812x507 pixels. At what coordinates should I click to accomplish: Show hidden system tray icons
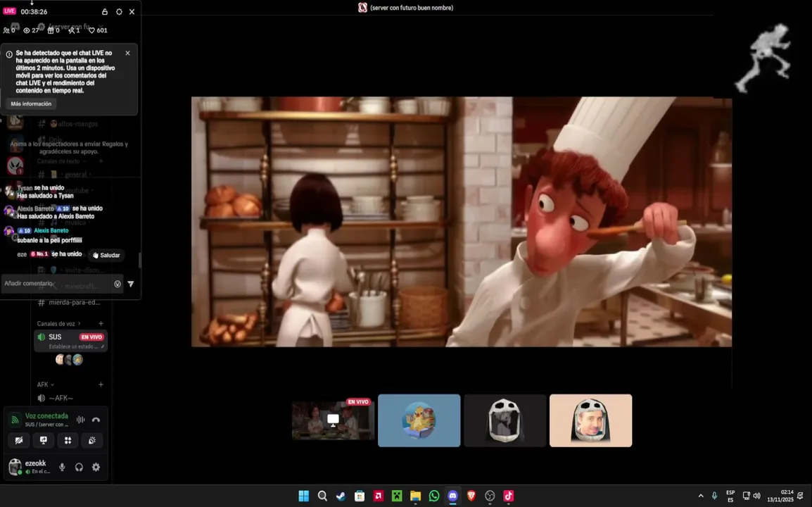tap(701, 496)
